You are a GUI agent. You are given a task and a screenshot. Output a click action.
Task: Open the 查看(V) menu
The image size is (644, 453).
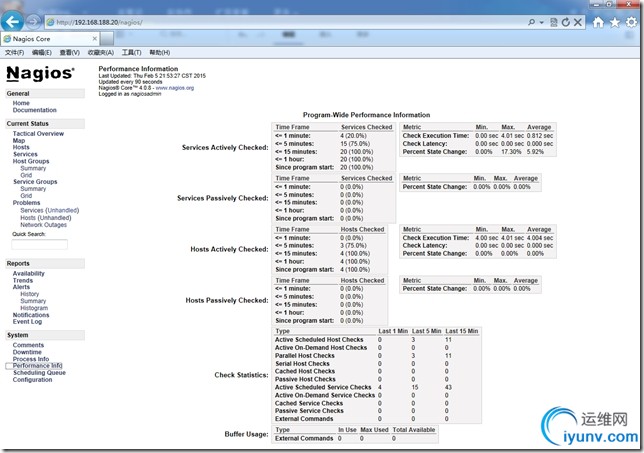(x=70, y=53)
